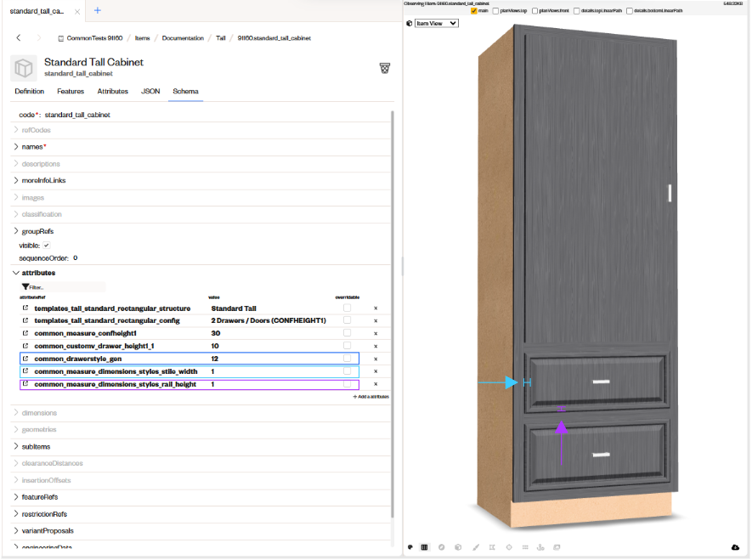Open new tab with the plus icon

coord(98,10)
